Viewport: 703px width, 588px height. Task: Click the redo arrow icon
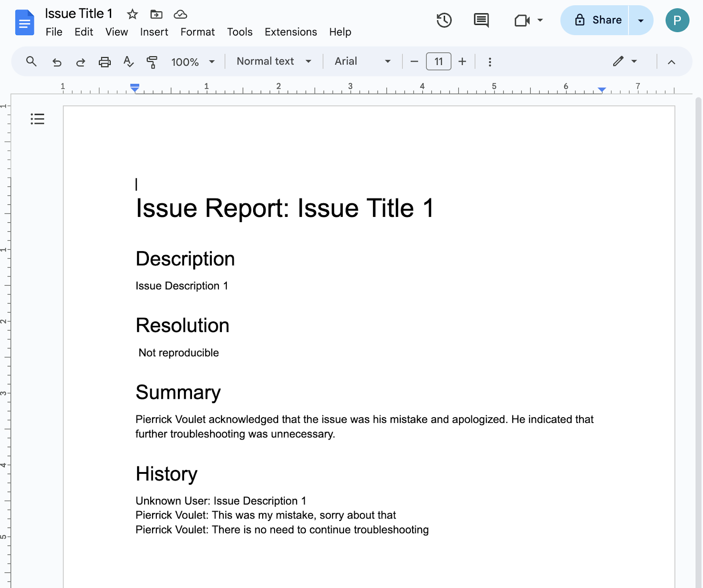pos(80,62)
